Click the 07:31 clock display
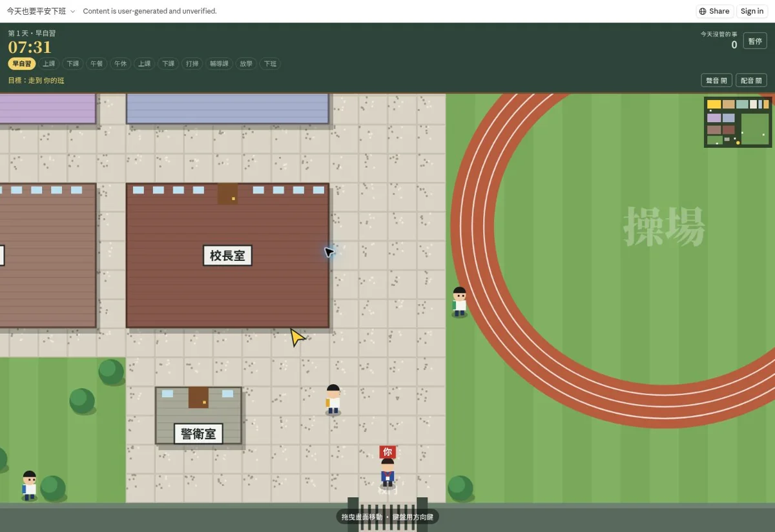The height and width of the screenshot is (532, 775). 30,47
